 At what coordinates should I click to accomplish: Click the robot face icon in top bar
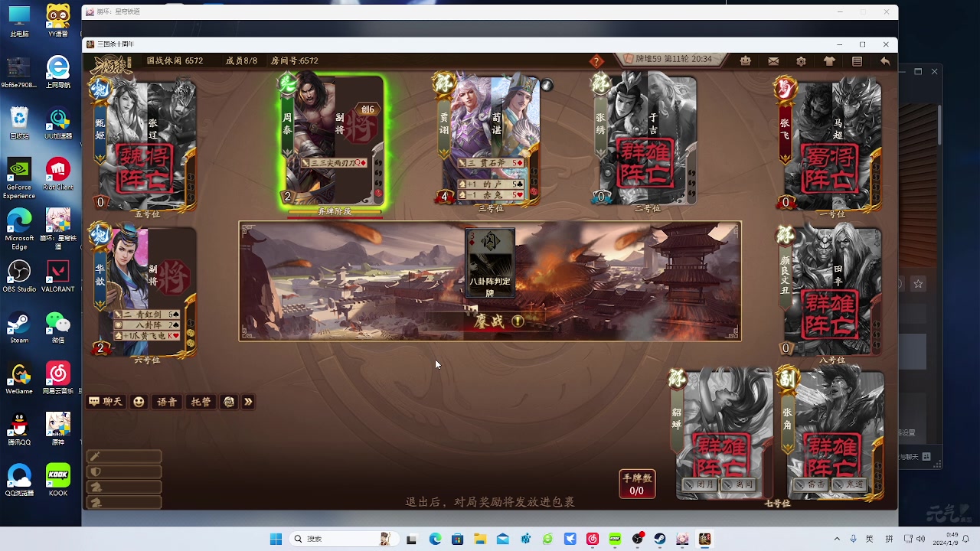pos(745,61)
